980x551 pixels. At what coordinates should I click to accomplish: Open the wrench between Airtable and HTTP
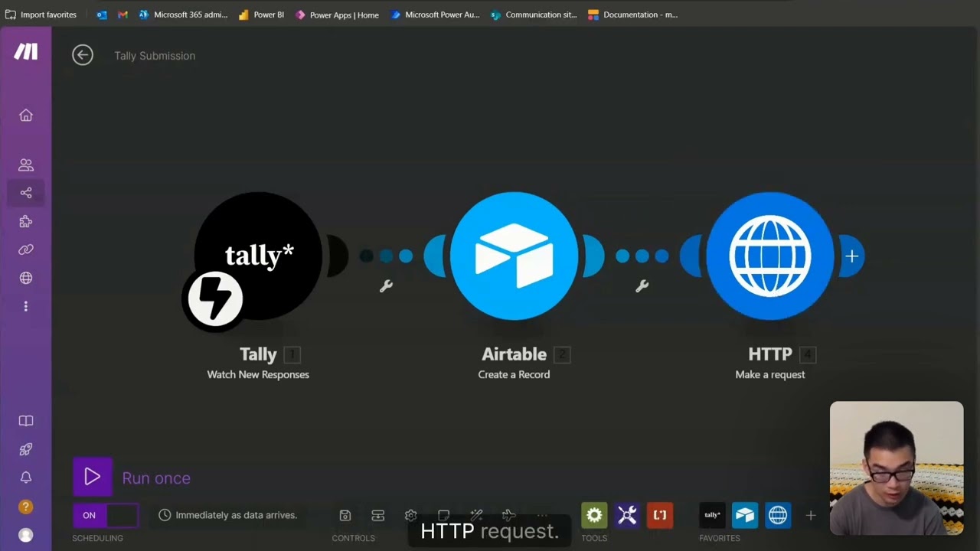pyautogui.click(x=642, y=285)
